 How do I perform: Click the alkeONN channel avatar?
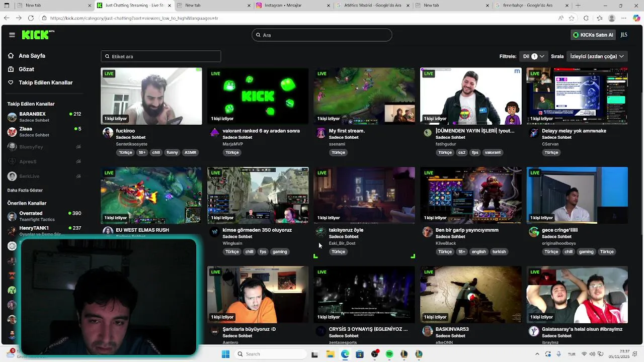pyautogui.click(x=428, y=331)
